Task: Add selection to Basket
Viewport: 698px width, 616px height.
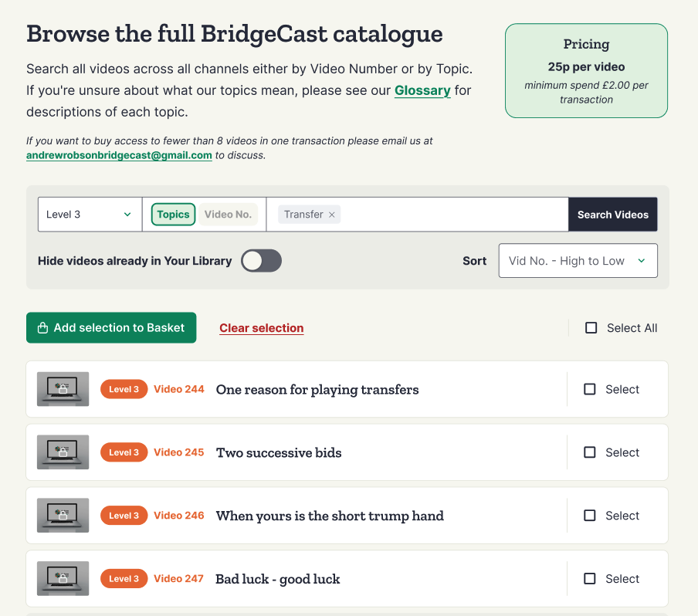Action: click(111, 327)
